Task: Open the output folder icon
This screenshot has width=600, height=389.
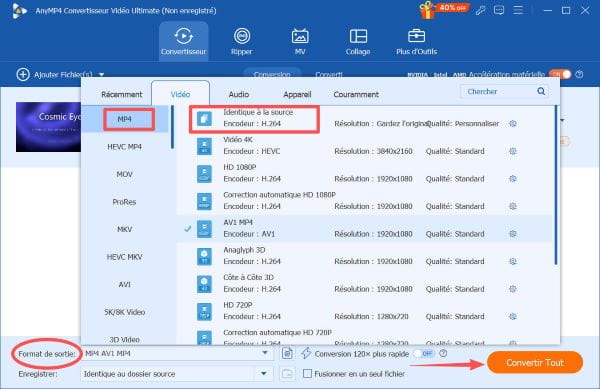Action: [287, 374]
